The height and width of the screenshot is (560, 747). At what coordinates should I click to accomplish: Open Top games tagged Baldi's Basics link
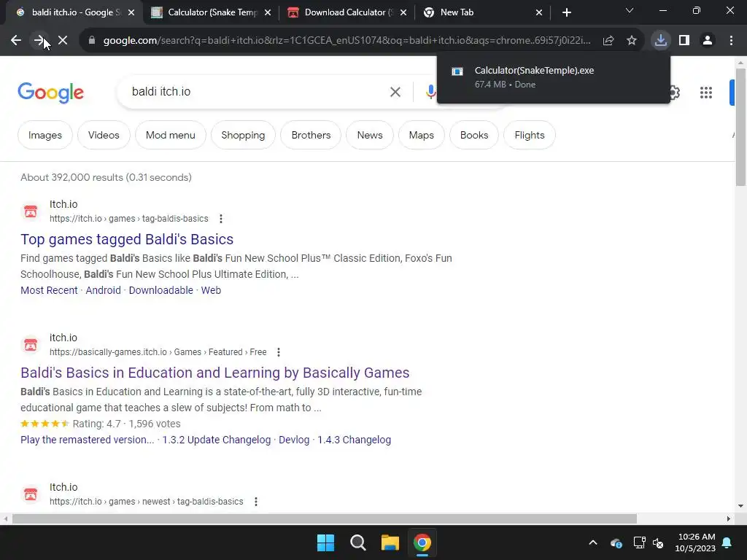pyautogui.click(x=127, y=239)
